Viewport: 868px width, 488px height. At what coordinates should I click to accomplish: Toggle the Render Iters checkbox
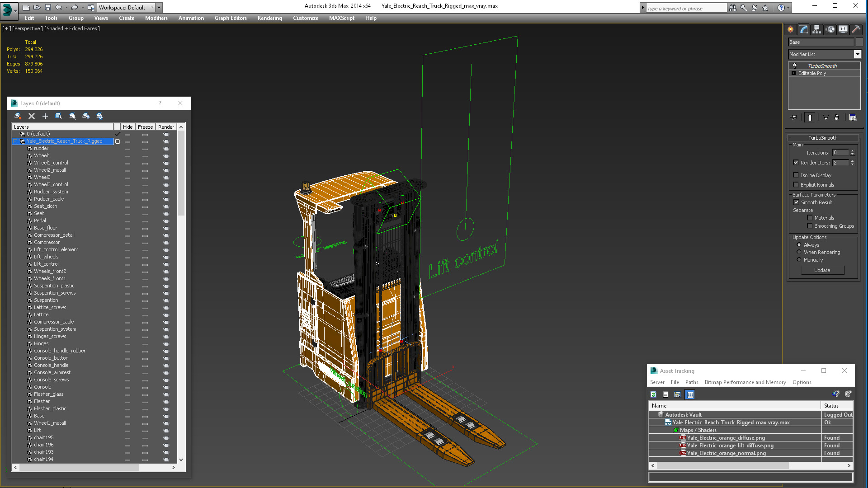[796, 163]
